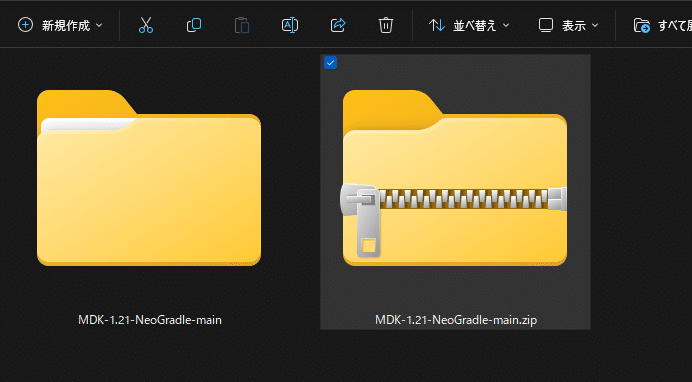Click the Cut scissors icon
The width and height of the screenshot is (692, 382).
(146, 25)
